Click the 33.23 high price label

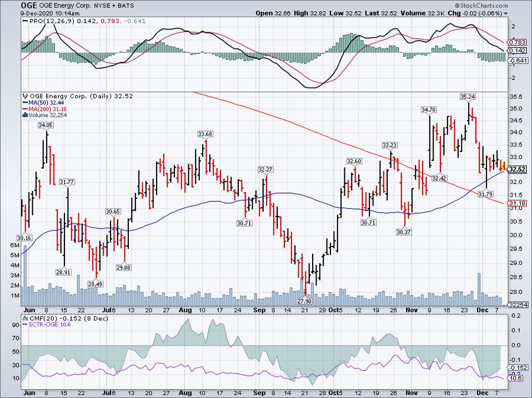(x=389, y=145)
